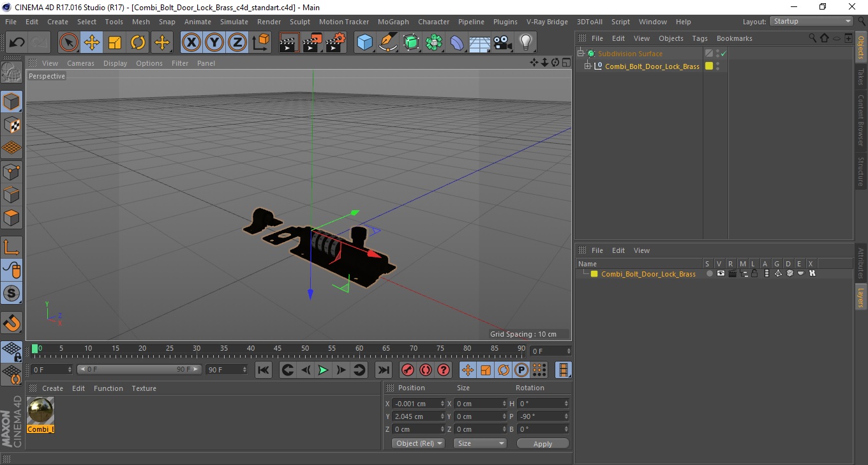This screenshot has width=868, height=465.
Task: Add a Light object
Action: [525, 43]
